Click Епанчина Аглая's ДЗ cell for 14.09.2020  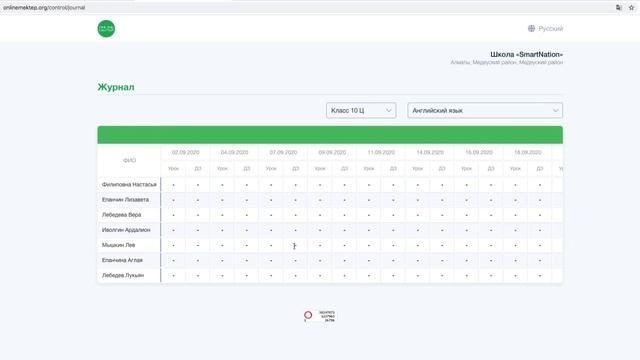(442, 260)
